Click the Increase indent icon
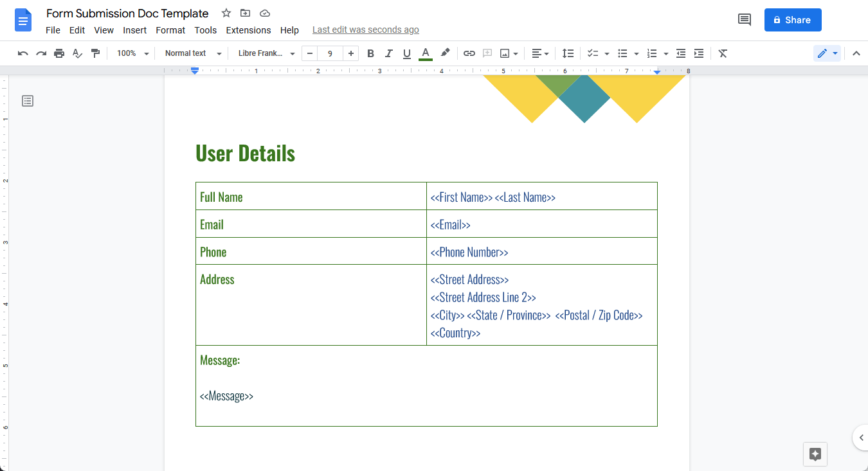 coord(699,53)
